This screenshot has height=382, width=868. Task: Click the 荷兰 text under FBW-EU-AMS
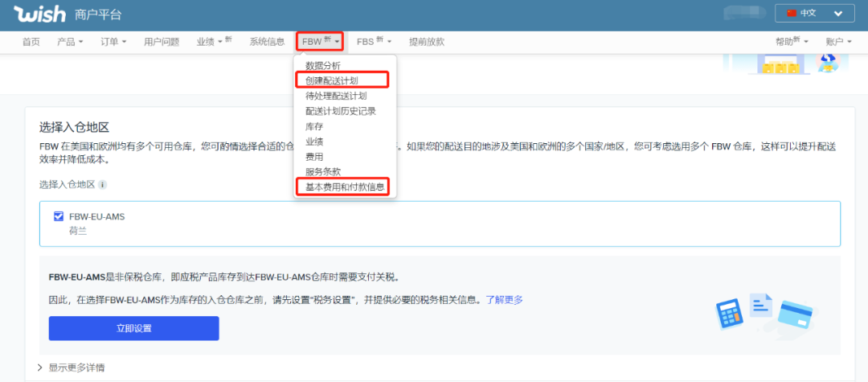[78, 231]
